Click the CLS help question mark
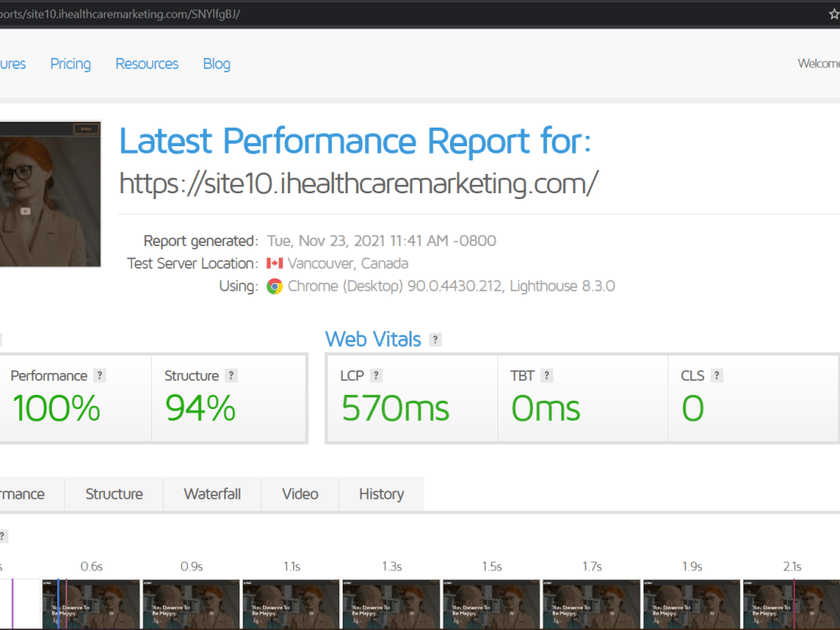The image size is (840, 630). pyautogui.click(x=717, y=375)
